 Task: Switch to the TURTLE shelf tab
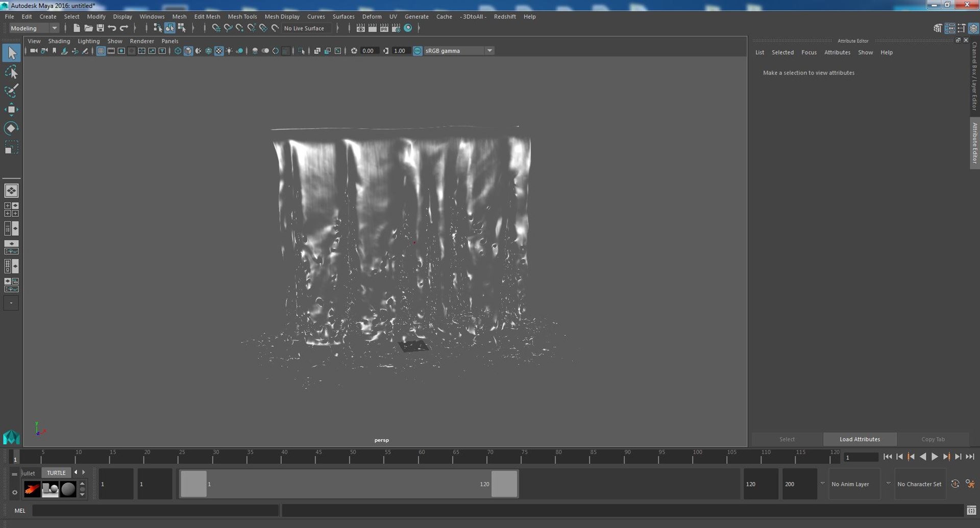click(56, 473)
